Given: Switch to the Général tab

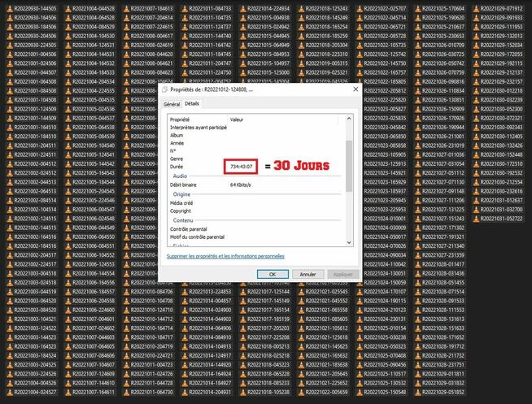Looking at the screenshot, I should click(x=172, y=104).
